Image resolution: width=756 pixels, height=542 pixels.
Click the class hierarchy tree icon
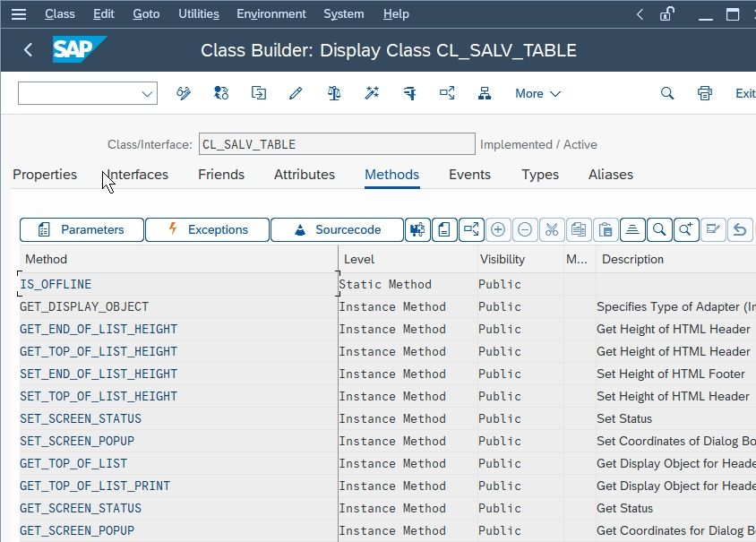point(485,93)
